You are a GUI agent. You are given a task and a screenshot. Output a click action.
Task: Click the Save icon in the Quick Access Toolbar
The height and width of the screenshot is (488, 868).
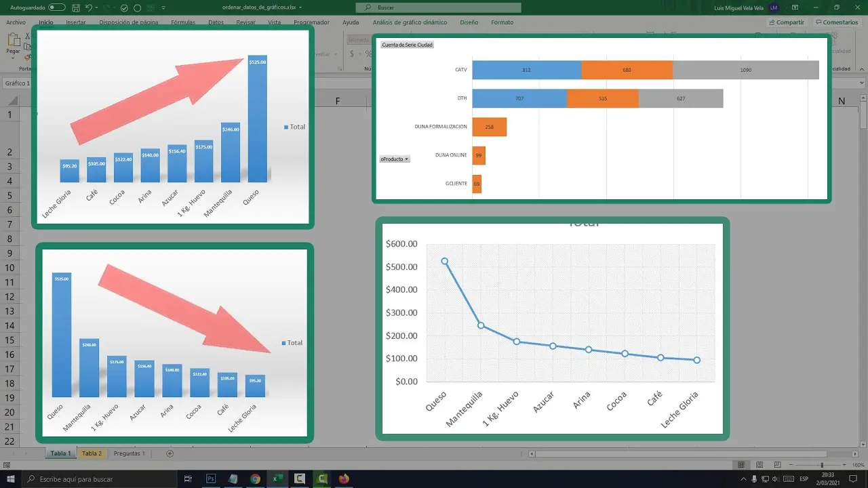tap(76, 6)
